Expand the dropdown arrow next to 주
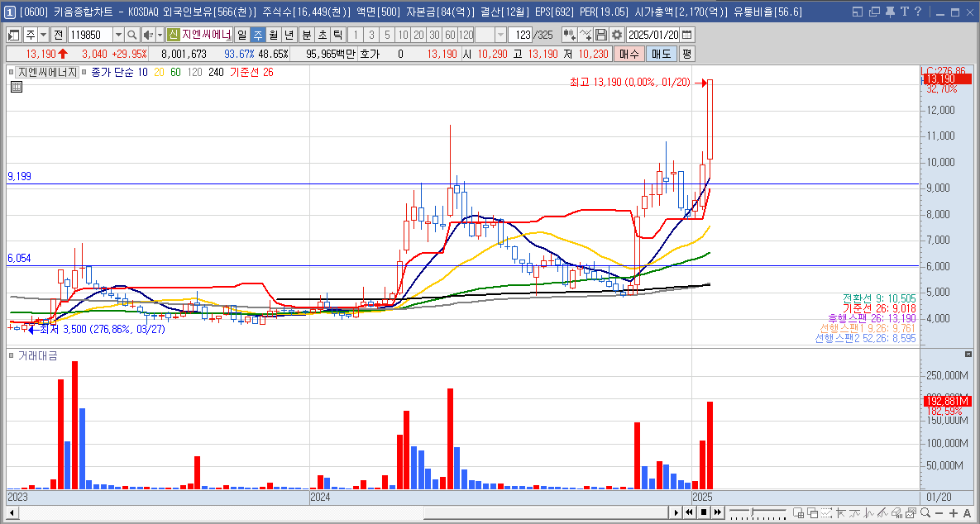 (x=43, y=35)
